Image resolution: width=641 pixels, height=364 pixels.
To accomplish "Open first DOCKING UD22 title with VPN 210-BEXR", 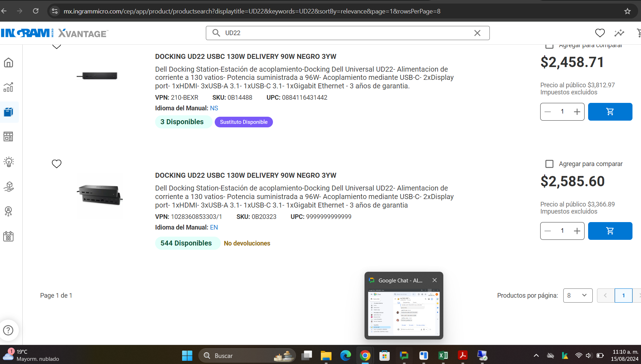I will [x=246, y=57].
